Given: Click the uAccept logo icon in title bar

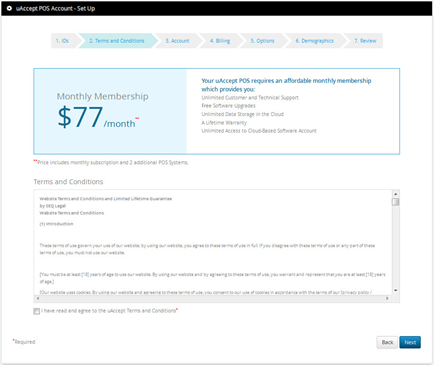Looking at the screenshot, I should click(9, 8).
